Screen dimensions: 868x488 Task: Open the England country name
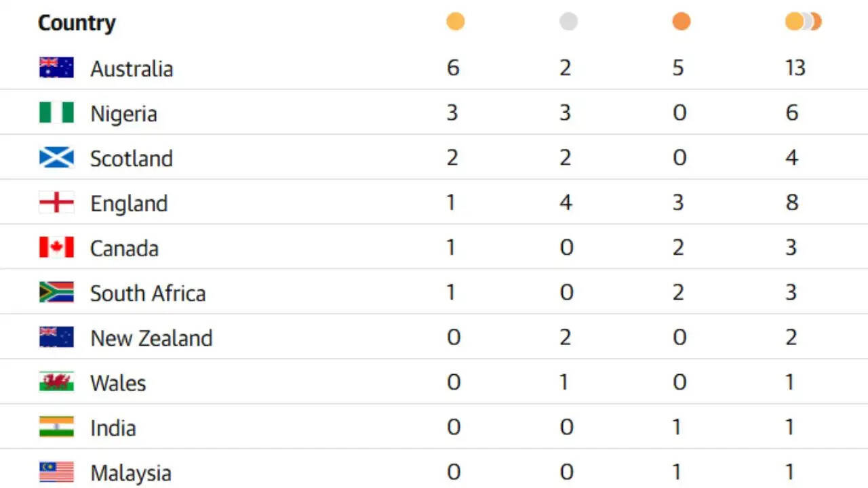pyautogui.click(x=129, y=203)
